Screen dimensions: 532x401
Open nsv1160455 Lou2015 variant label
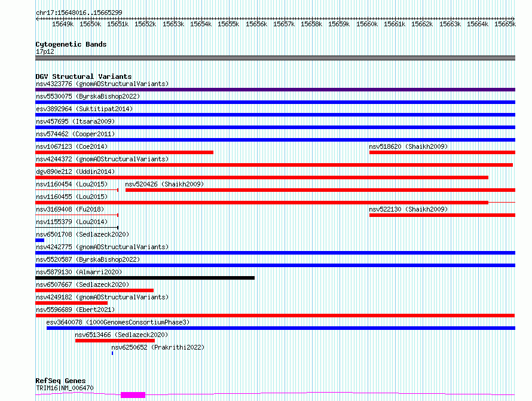(72, 197)
